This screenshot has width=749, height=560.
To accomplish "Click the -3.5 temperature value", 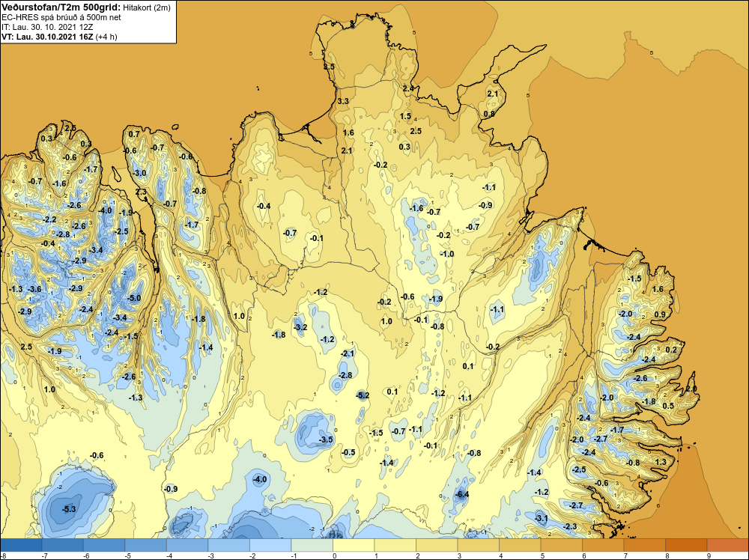I will tap(327, 439).
